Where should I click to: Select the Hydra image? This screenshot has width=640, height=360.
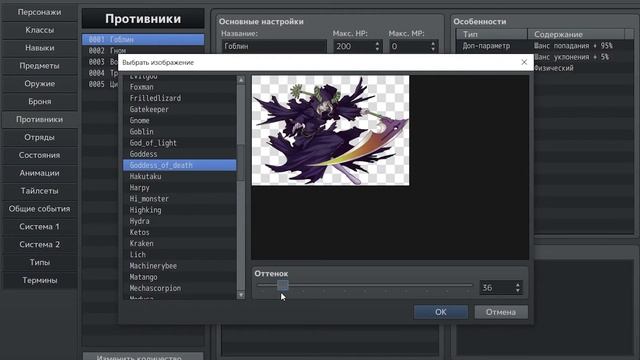(x=180, y=221)
